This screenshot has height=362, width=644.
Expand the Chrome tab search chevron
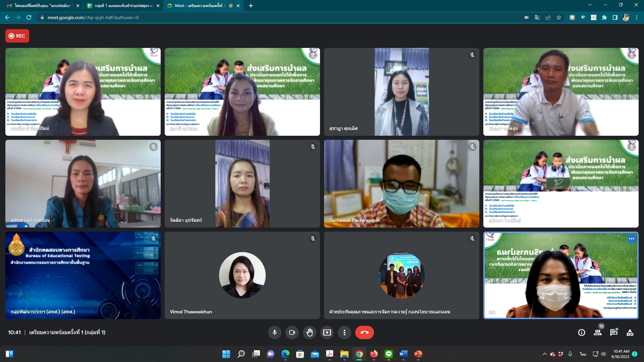pos(590,5)
